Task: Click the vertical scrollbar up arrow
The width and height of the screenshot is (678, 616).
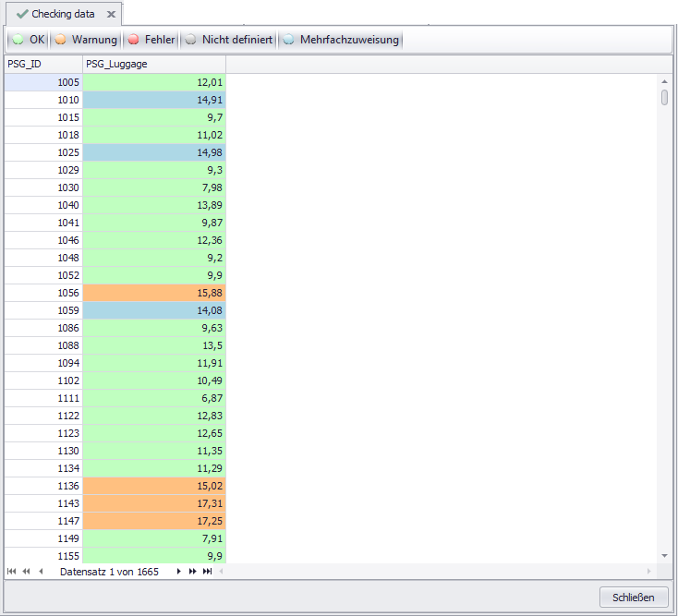Action: pyautogui.click(x=664, y=81)
